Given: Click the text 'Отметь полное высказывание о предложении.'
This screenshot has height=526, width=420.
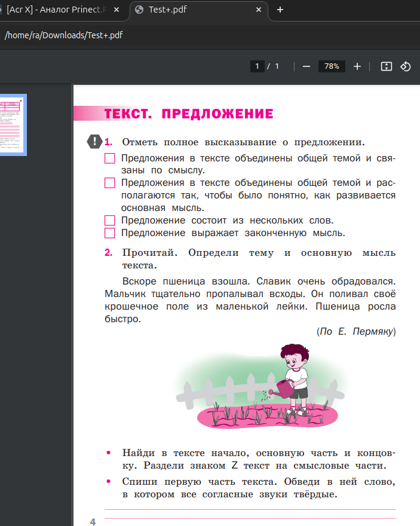Looking at the screenshot, I should 243,142.
